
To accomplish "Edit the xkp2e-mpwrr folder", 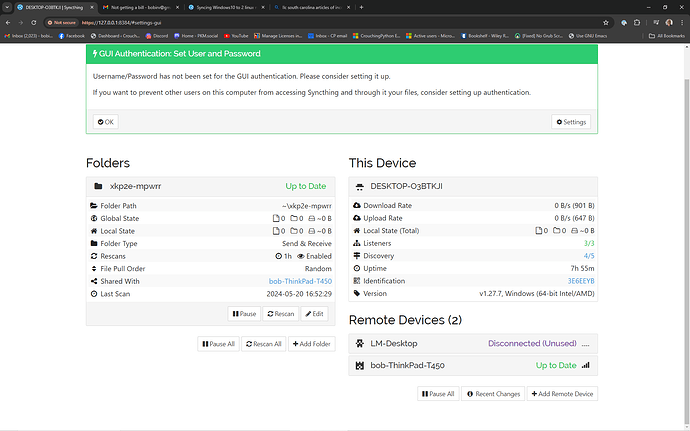I will pos(314,314).
